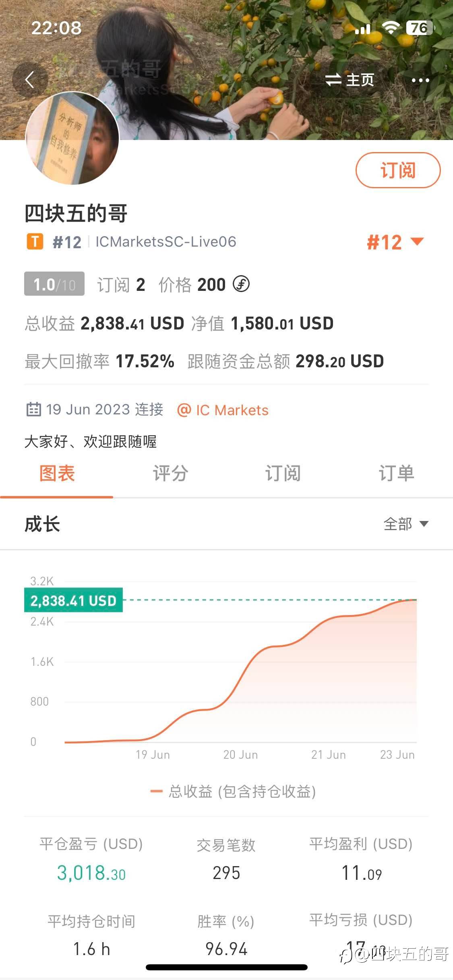Viewport: 453px width, 980px height.
Task: Tap the 1.0/10 rating badge
Action: pos(54,284)
